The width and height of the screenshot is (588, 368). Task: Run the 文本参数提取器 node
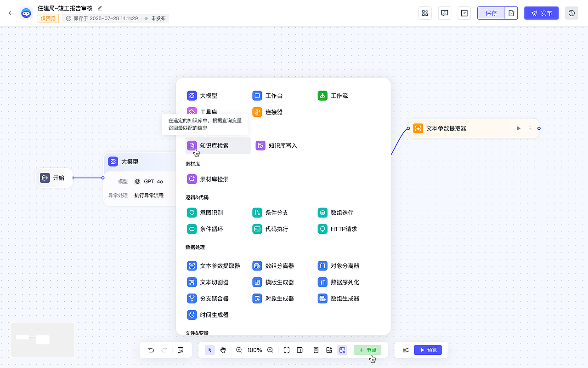[x=518, y=128]
